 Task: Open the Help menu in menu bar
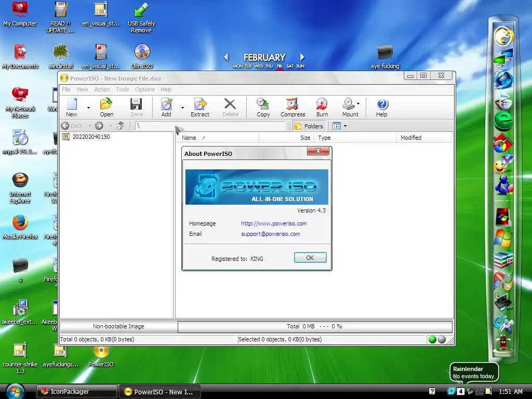pos(166,89)
